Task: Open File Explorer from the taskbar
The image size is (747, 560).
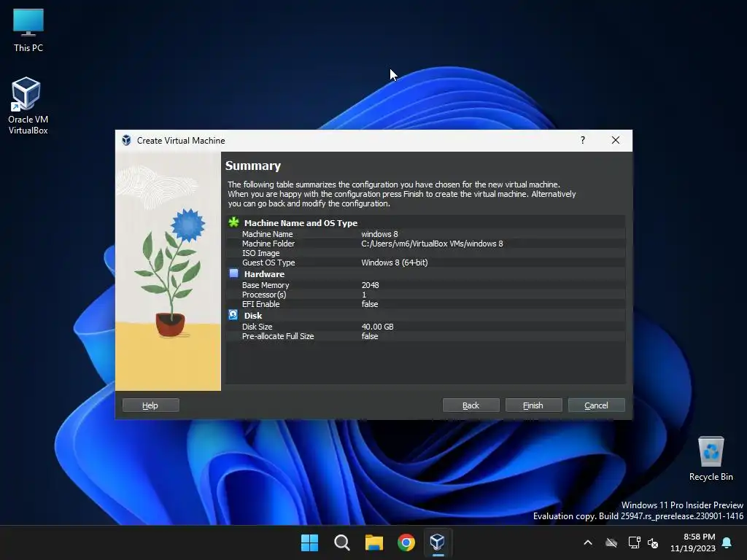Action: click(x=374, y=542)
